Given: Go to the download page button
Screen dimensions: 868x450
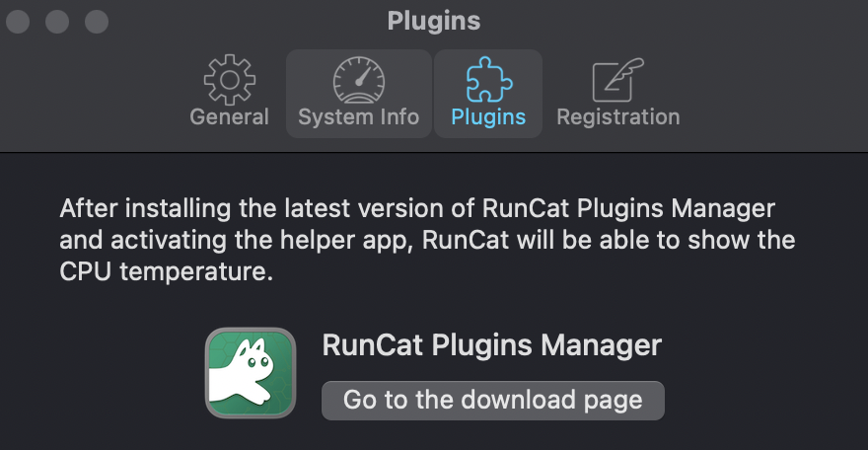Looking at the screenshot, I should coord(492,401).
